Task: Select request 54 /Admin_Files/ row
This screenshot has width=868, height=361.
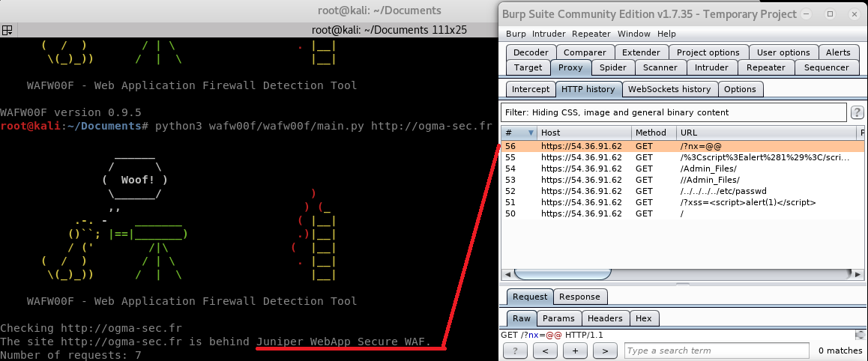Action: tap(683, 169)
